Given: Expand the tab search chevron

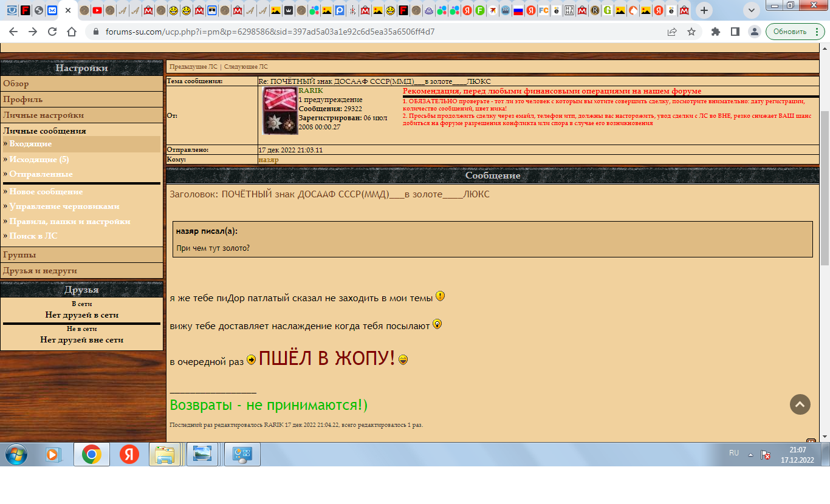Looking at the screenshot, I should [752, 10].
